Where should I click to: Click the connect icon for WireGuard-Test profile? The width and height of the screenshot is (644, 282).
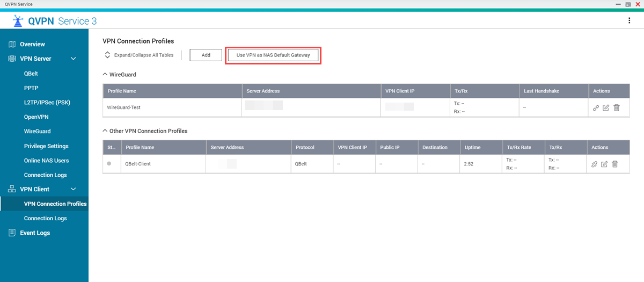click(596, 108)
